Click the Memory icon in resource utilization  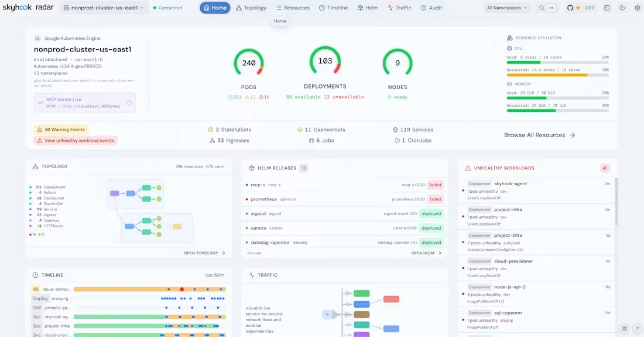509,84
